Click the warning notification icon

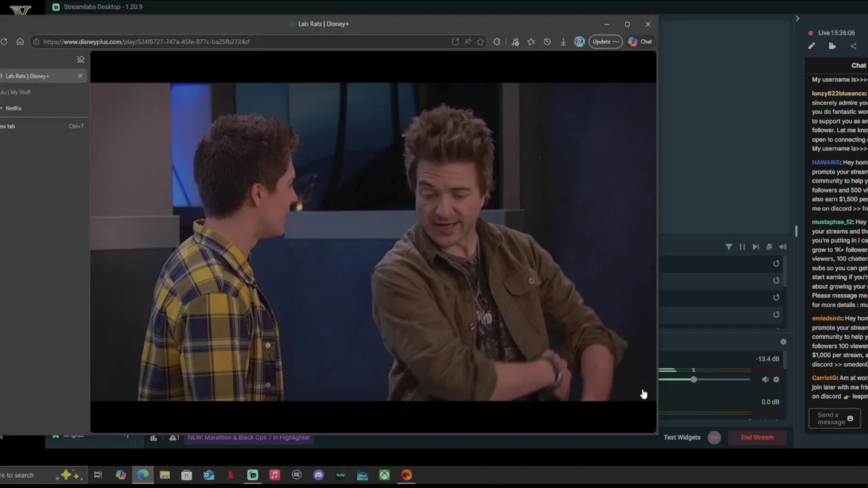pyautogui.click(x=174, y=438)
